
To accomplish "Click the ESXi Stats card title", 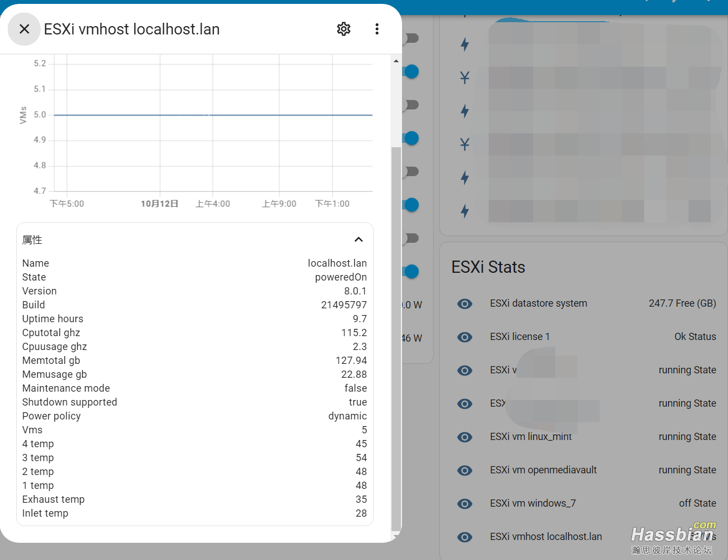I will [x=488, y=267].
